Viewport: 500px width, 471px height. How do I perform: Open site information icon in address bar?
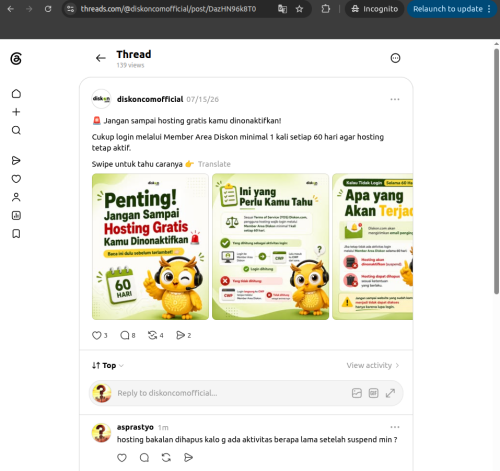70,9
